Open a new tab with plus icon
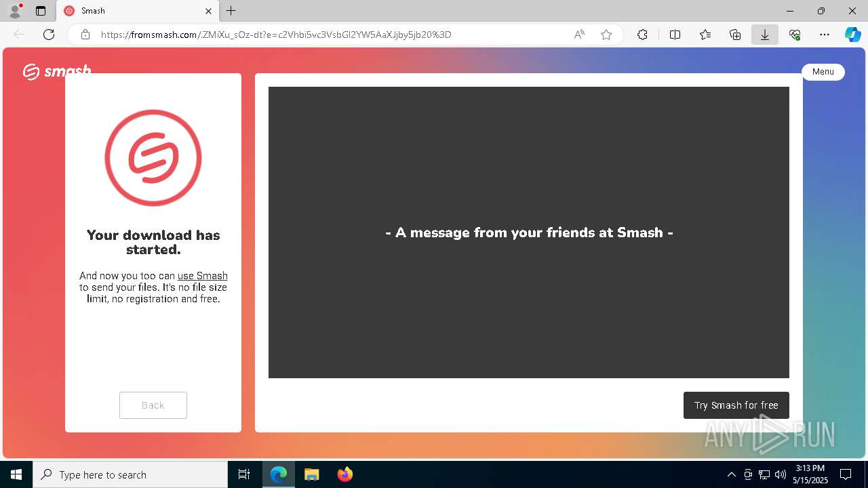 point(231,11)
